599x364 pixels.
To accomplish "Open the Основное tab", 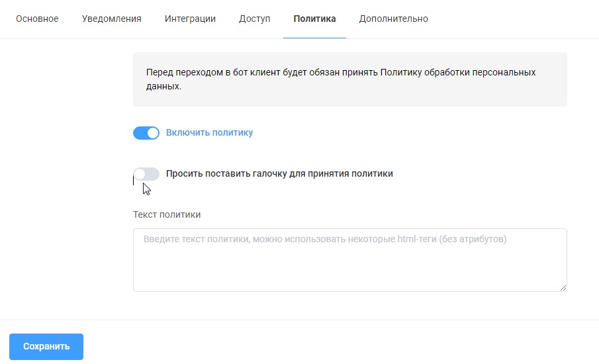I will pyautogui.click(x=37, y=19).
